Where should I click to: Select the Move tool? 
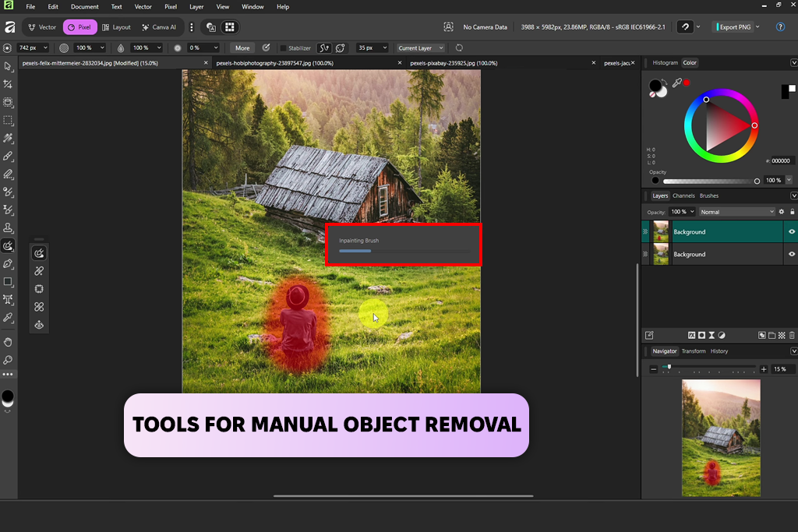(8, 67)
